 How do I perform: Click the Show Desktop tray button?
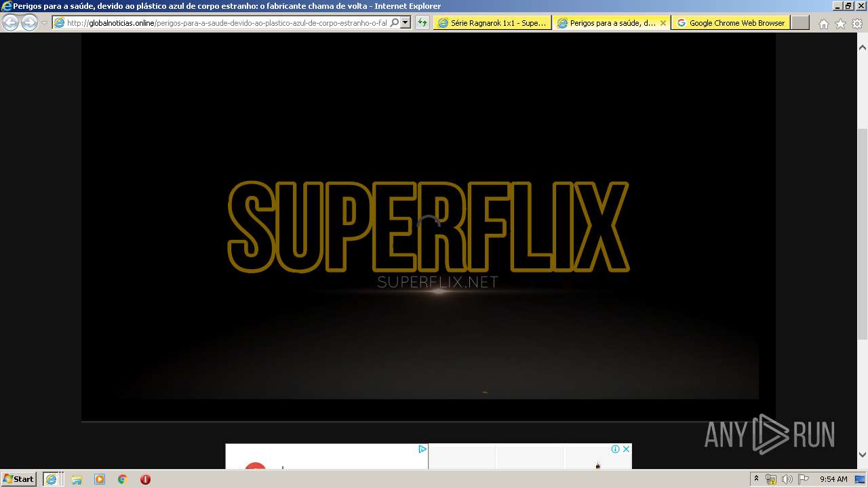click(860, 479)
